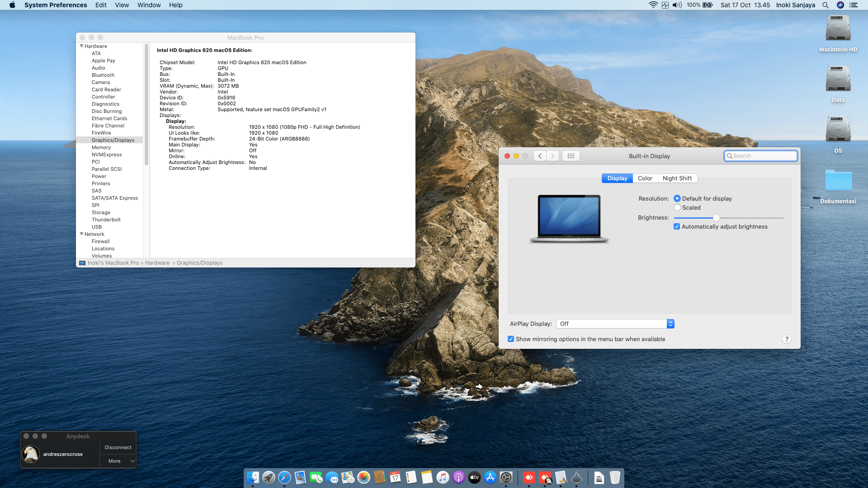Activate Siri from the menu bar
The image size is (868, 488).
[x=840, y=5]
